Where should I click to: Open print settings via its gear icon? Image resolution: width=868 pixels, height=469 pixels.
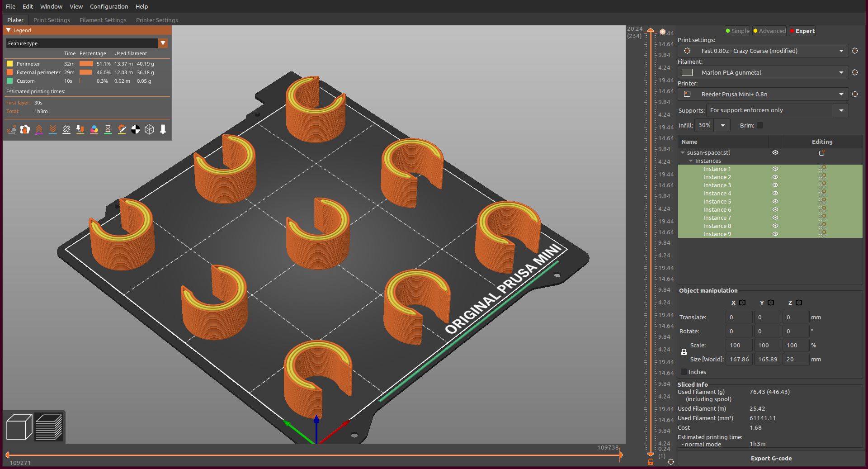(855, 51)
